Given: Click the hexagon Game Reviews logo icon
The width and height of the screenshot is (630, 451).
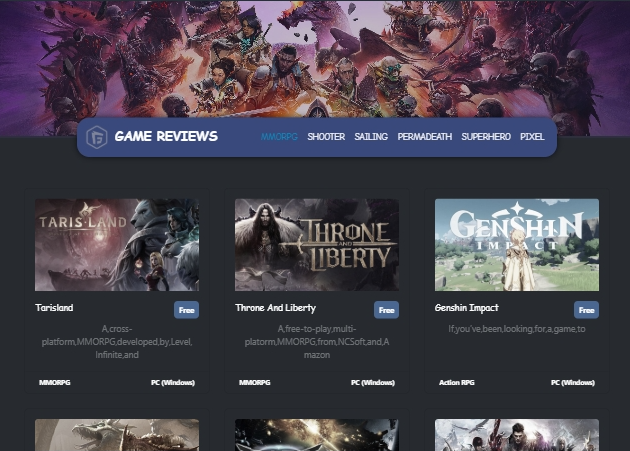Looking at the screenshot, I should 97,137.
